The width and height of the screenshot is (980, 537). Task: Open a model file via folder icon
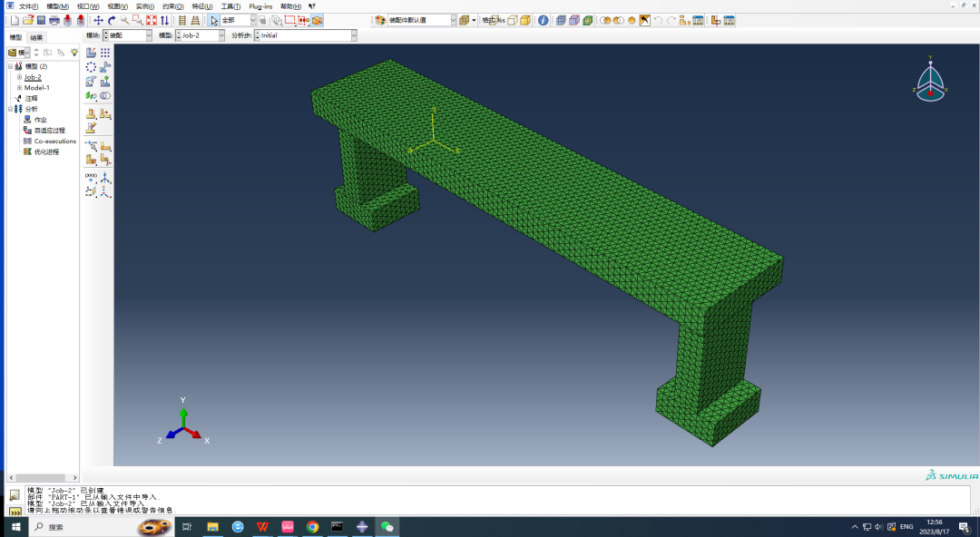click(x=27, y=21)
